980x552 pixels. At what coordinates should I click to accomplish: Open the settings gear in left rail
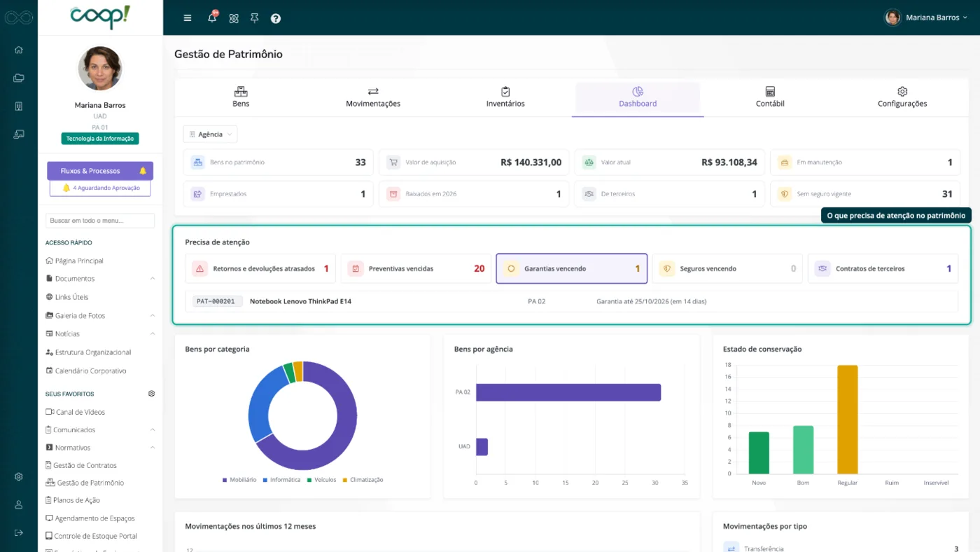(x=19, y=477)
